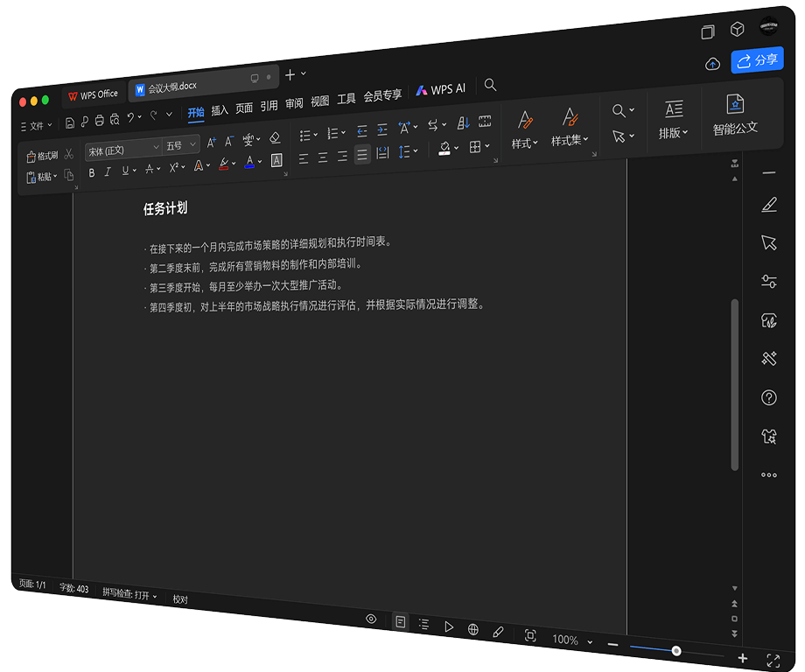Open the 审阅 (Review) ribbon tab
805x672 pixels.
[x=294, y=103]
